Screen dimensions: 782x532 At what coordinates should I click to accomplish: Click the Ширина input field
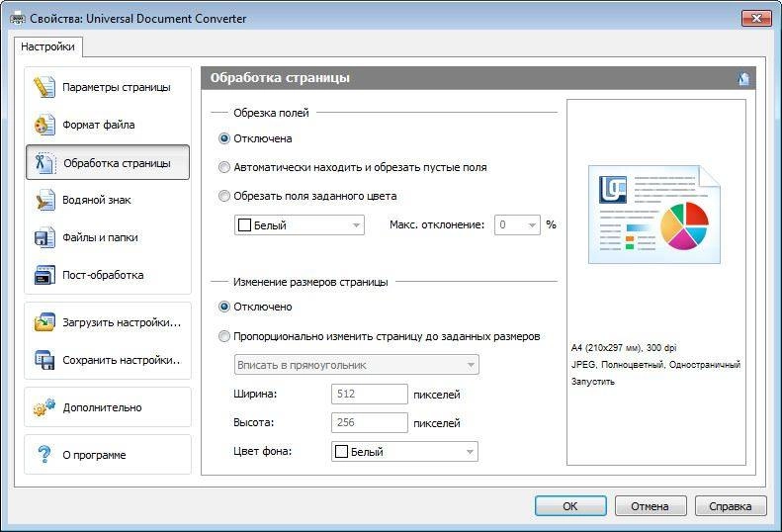click(x=370, y=394)
